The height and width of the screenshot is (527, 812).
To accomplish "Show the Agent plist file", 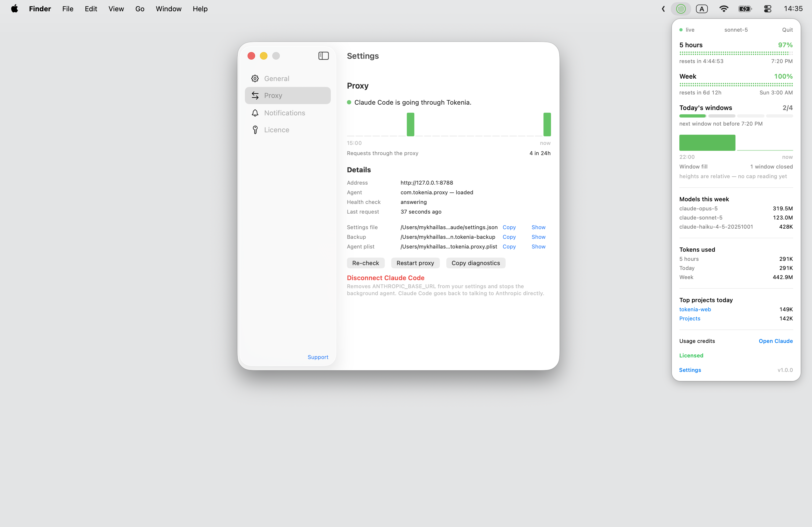I will (x=538, y=246).
